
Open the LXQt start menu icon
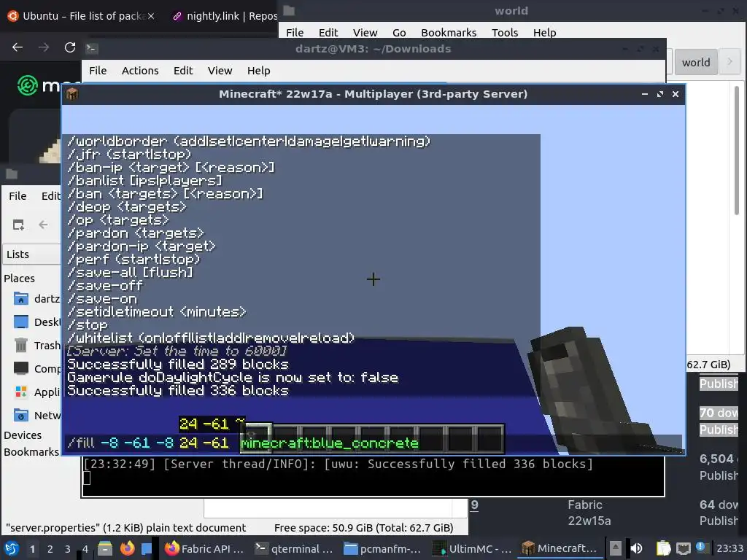coord(12,548)
